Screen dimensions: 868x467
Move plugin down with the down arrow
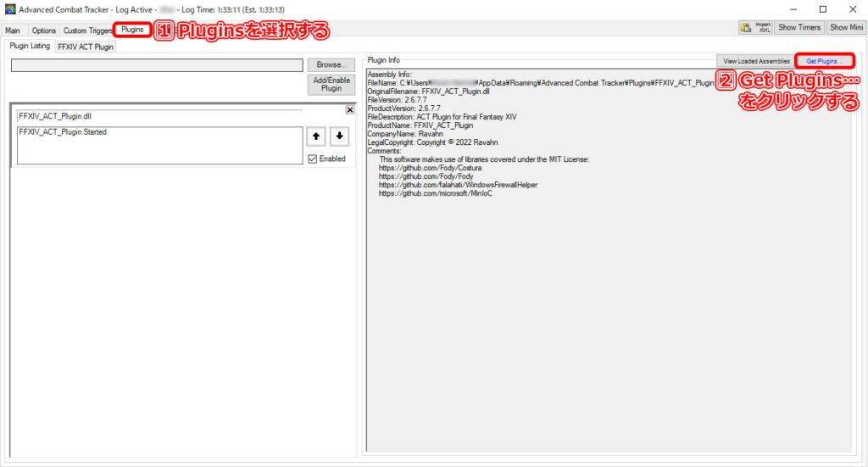339,136
